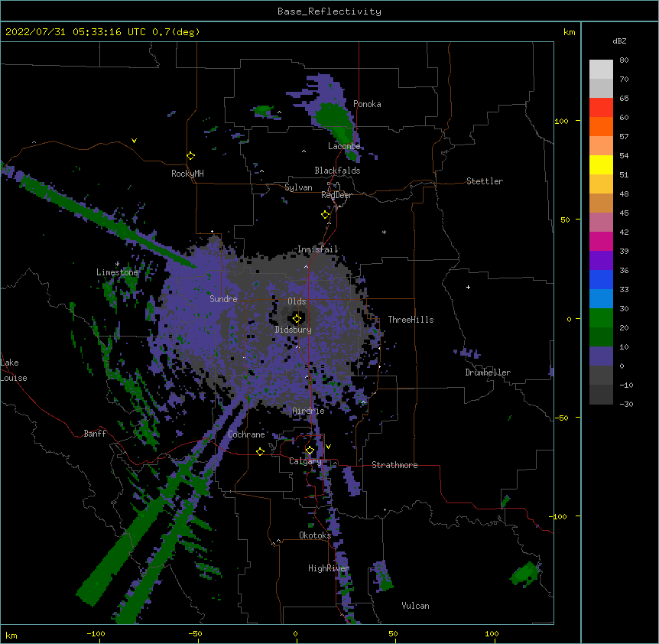Select the Lacombe city label
Image resolution: width=659 pixels, height=644 pixels.
pos(344,146)
